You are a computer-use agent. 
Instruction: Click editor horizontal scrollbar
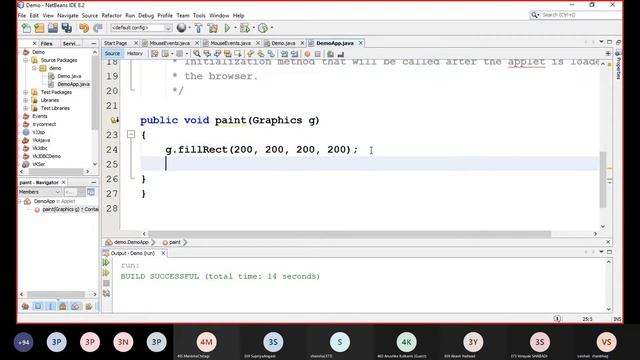pyautogui.click(x=349, y=234)
